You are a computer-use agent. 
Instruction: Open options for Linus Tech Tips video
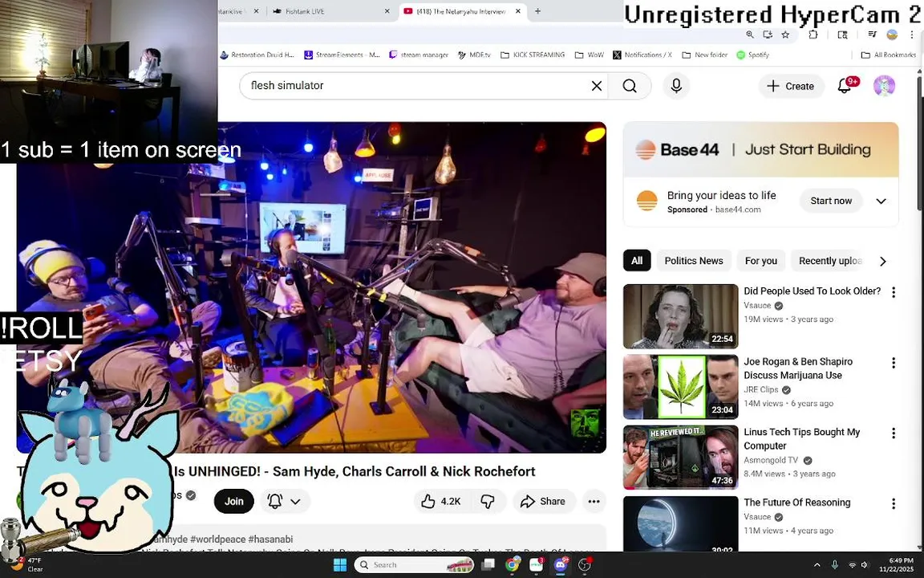pyautogui.click(x=894, y=433)
